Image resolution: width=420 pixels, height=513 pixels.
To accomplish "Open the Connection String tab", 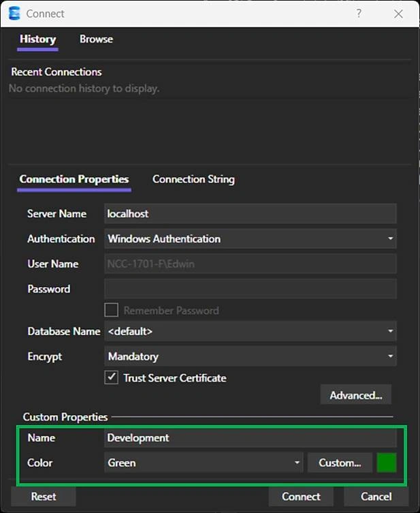I will coord(193,179).
